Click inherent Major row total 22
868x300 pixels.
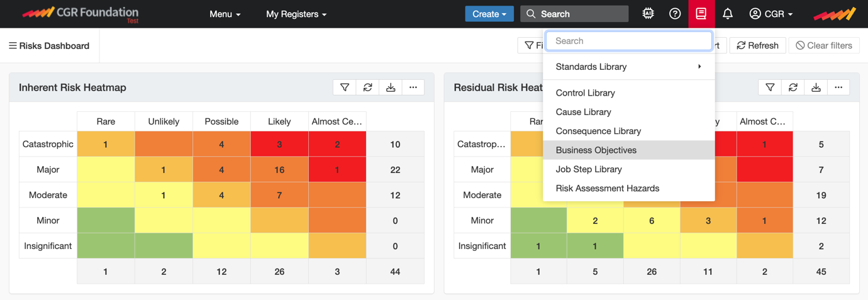tap(395, 170)
